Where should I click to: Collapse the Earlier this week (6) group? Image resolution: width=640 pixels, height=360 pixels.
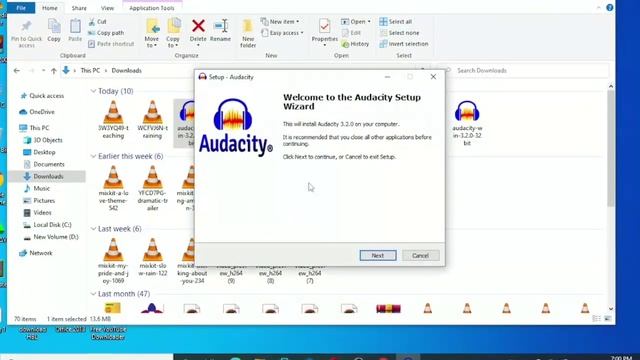pyautogui.click(x=93, y=156)
